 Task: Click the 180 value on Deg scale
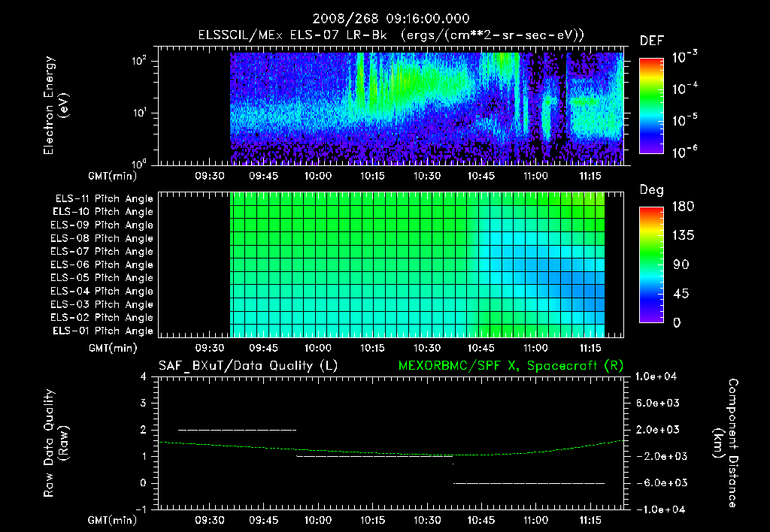tap(683, 206)
